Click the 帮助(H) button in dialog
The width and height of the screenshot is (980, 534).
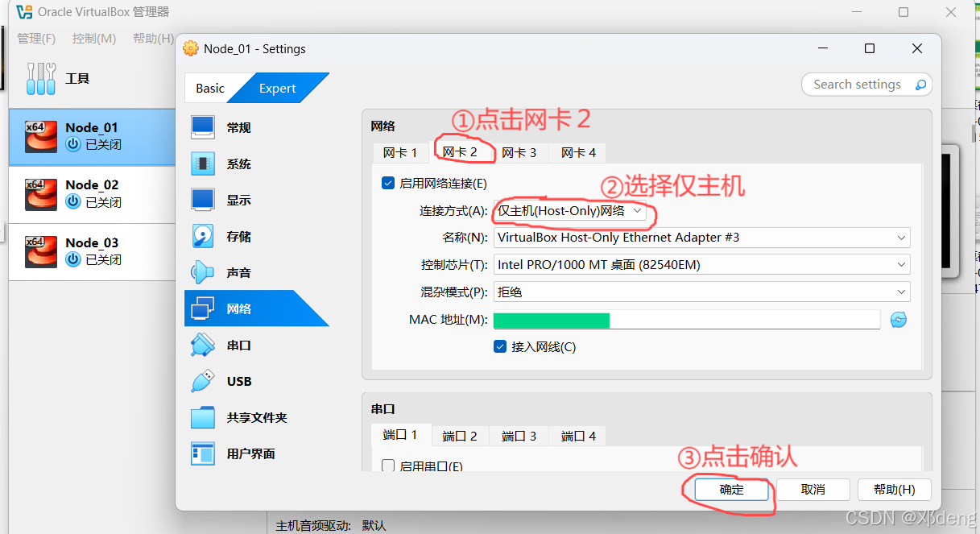tap(894, 490)
